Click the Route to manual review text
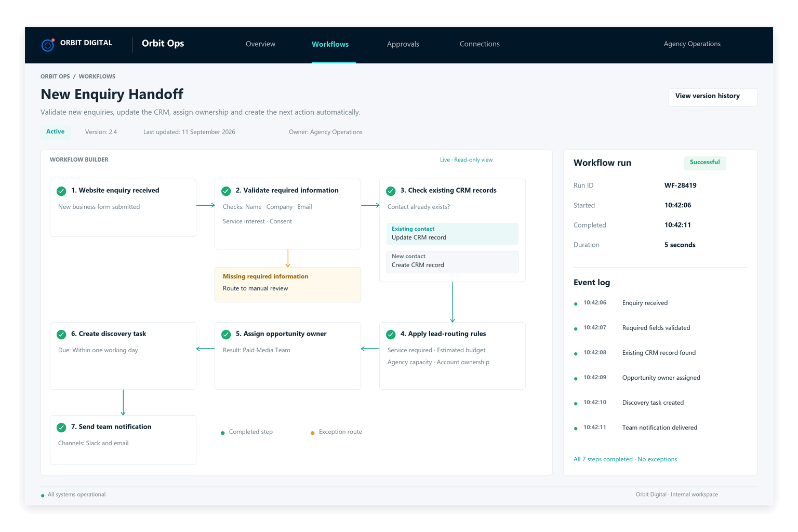Viewport: 798px width, 532px height. 255,288
